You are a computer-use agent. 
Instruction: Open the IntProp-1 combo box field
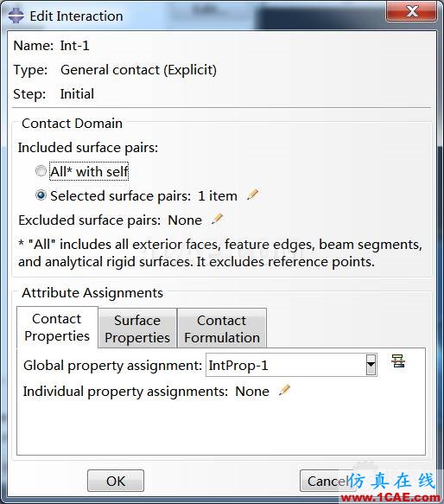click(x=291, y=365)
